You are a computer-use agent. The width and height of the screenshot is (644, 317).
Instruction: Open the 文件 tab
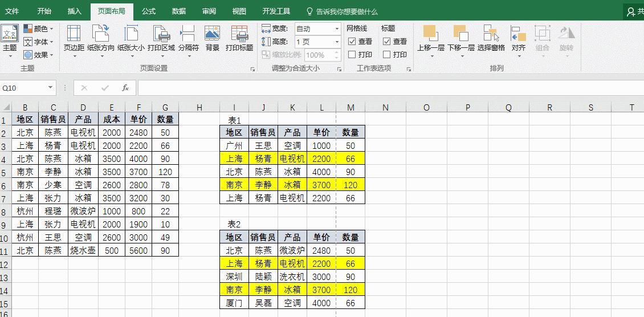[12, 11]
